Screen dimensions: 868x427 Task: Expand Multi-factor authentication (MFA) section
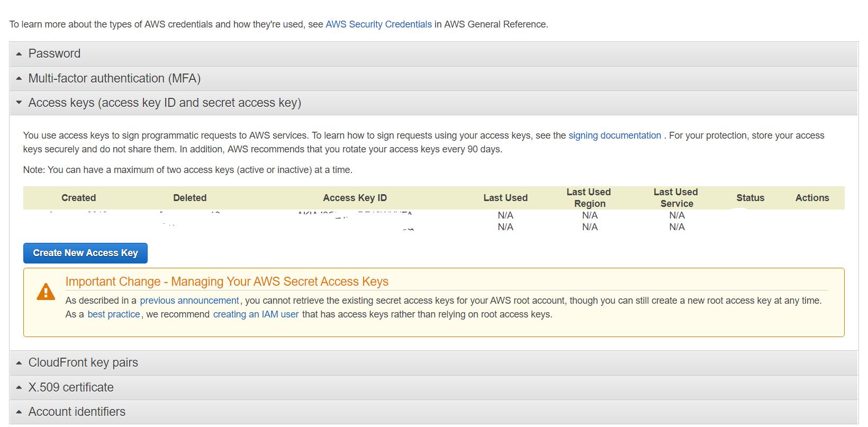tap(114, 79)
